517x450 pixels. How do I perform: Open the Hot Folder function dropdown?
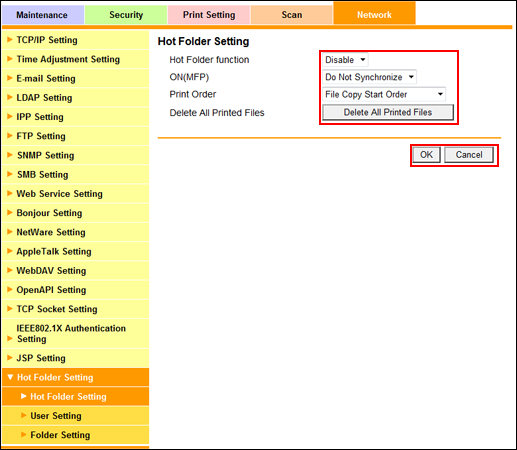(345, 60)
